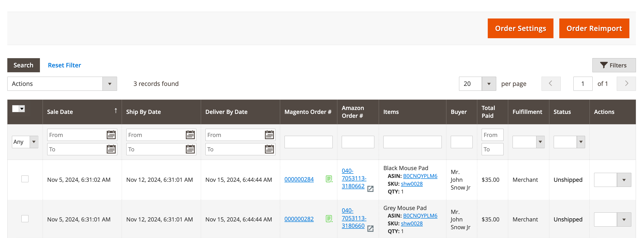Open the Deliver By Date "To" calendar icon
The image size is (644, 238).
[269, 149]
